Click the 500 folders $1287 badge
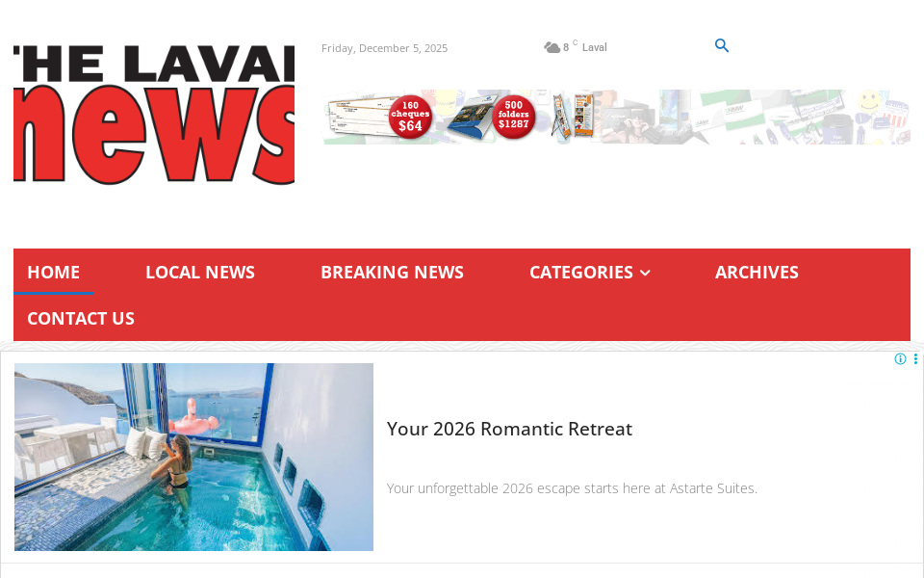The width and height of the screenshot is (924, 578). (x=513, y=117)
